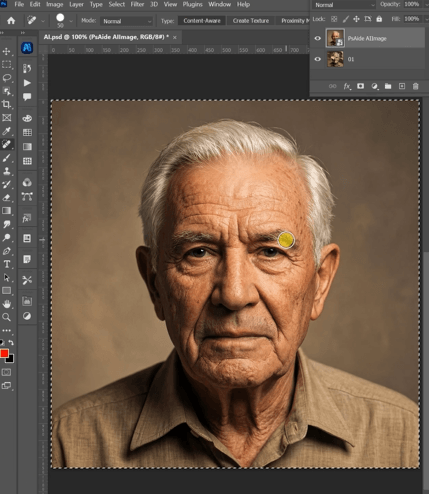The width and height of the screenshot is (429, 494).
Task: Select the Lasso tool
Action: click(x=6, y=78)
